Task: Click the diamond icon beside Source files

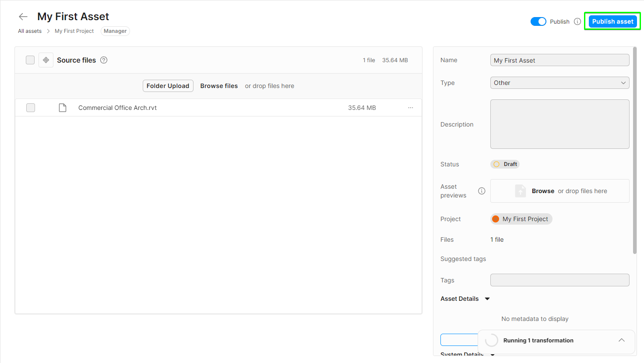Action: [x=46, y=60]
